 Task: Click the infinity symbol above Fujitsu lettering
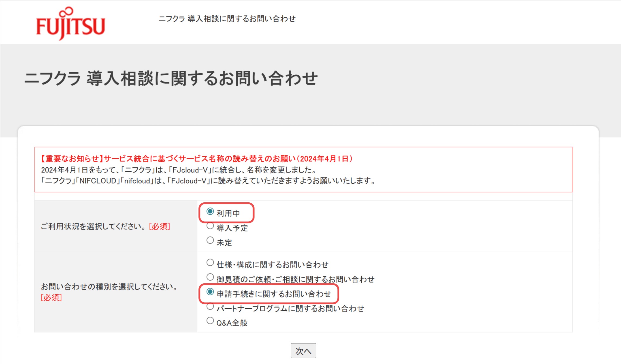point(66,11)
